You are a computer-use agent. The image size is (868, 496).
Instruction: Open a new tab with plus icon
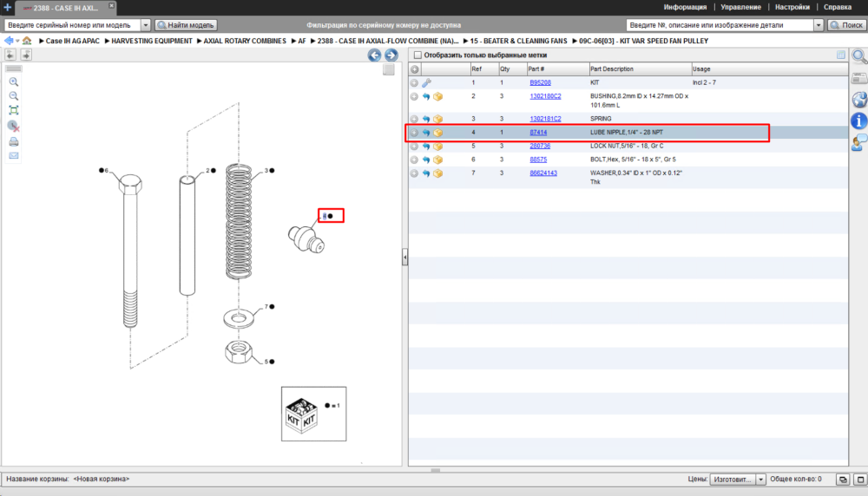[x=7, y=7]
